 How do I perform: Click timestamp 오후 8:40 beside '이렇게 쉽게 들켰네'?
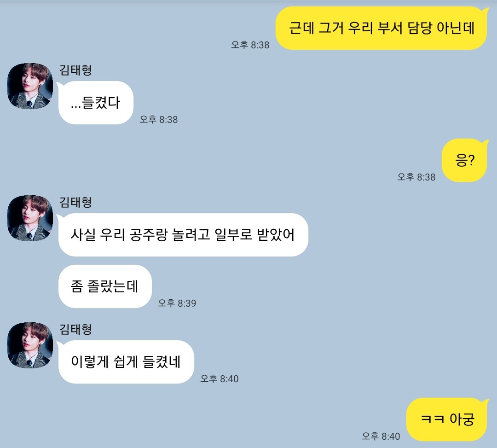pos(220,378)
